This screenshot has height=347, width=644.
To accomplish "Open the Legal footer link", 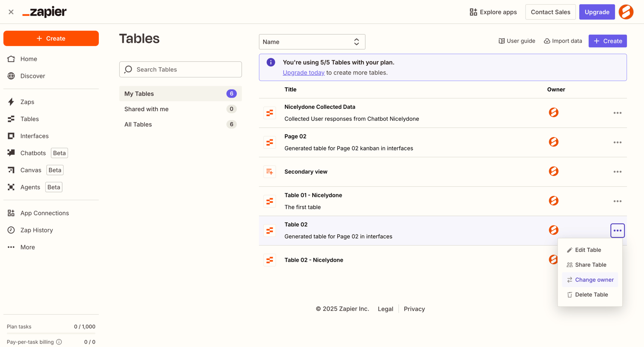I will [385, 309].
